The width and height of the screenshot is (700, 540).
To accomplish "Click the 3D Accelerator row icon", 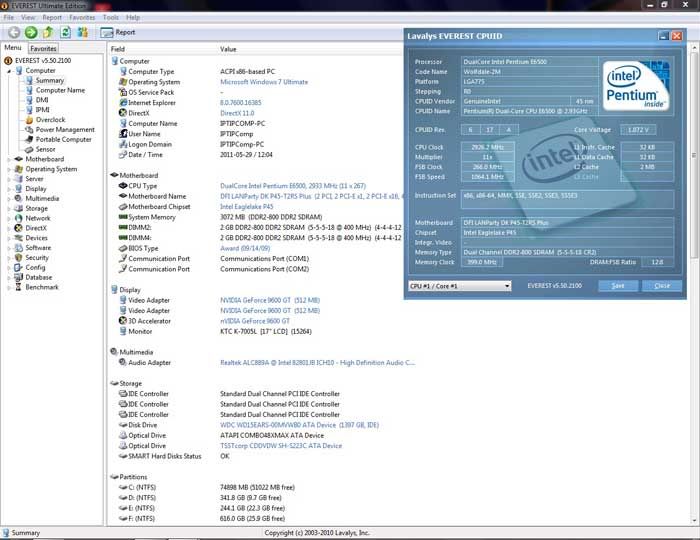I will [123, 321].
